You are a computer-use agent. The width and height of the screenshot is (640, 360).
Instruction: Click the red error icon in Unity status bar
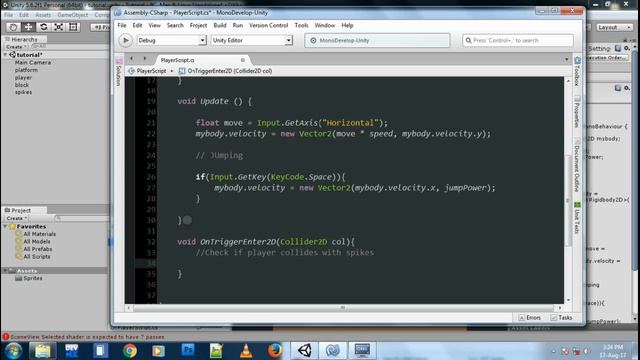tap(5, 337)
